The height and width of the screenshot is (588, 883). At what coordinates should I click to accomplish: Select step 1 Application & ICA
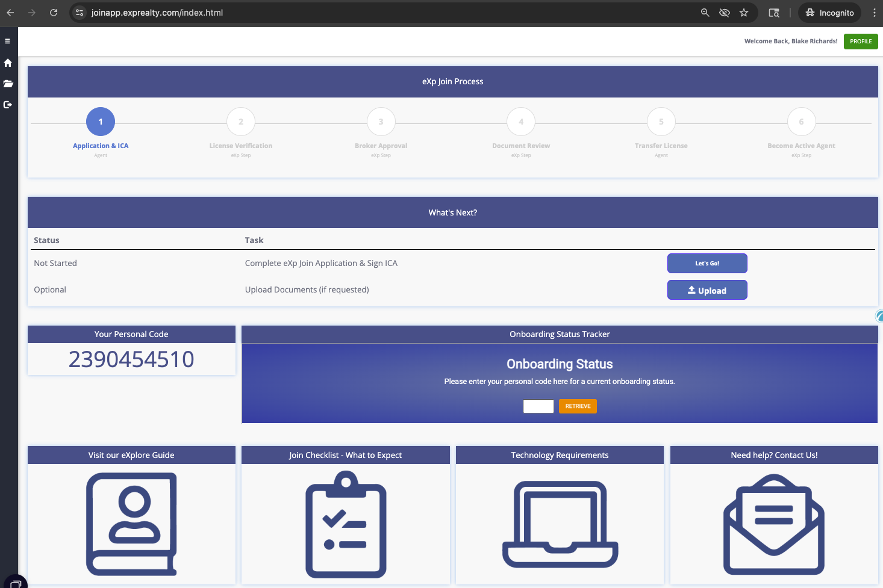tap(101, 122)
